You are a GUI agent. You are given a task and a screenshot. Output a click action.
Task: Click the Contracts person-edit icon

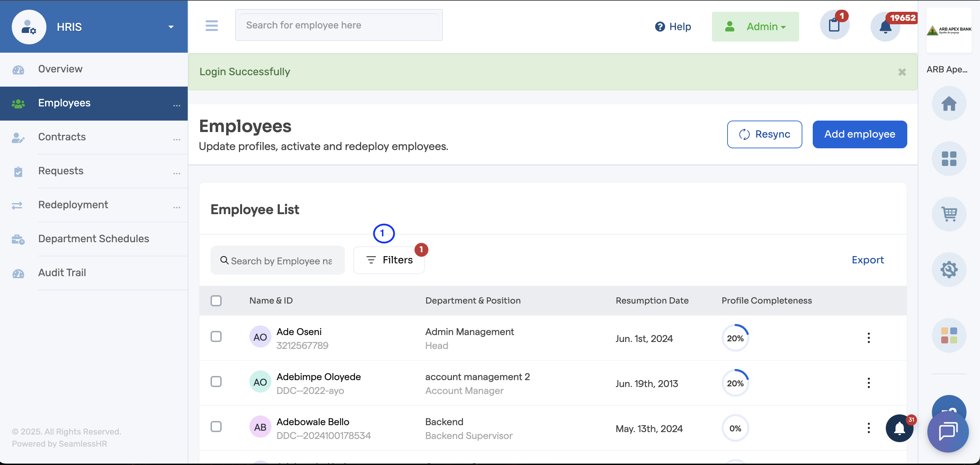click(x=18, y=138)
